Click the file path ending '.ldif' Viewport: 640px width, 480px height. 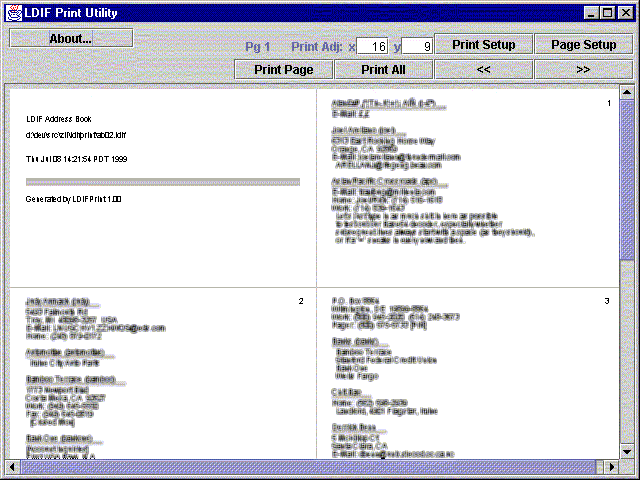click(x=76, y=135)
